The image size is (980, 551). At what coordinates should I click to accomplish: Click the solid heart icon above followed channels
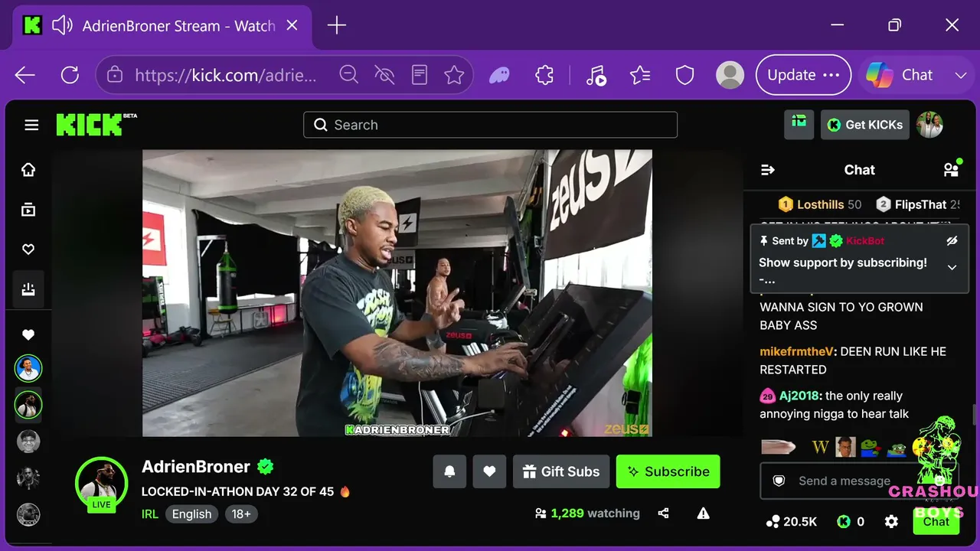(28, 334)
